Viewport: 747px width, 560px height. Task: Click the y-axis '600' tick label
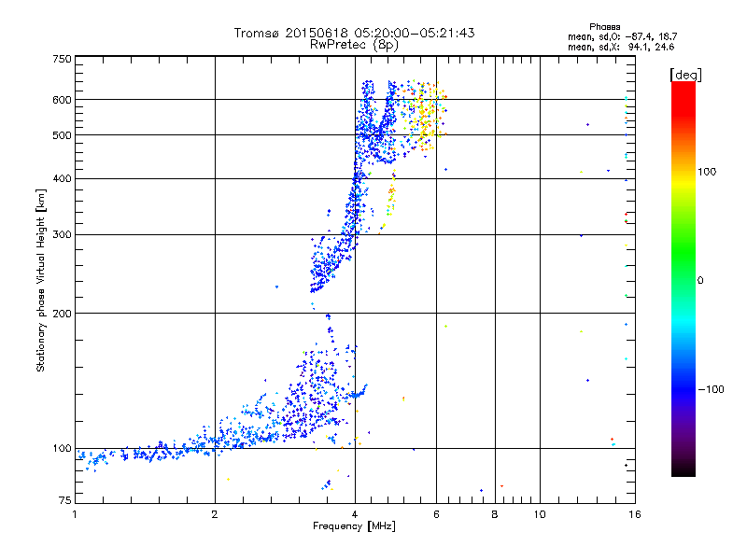point(63,100)
